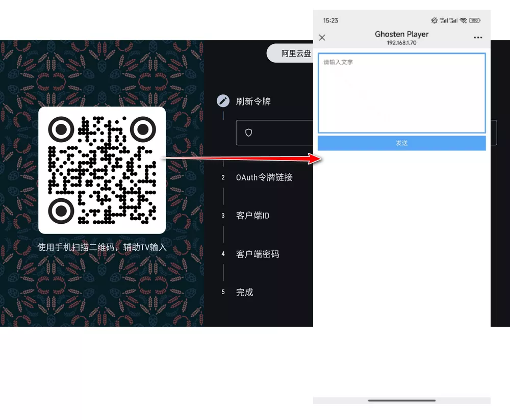This screenshot has width=510, height=420.
Task: Select step 5 完成
Action: pyautogui.click(x=244, y=292)
